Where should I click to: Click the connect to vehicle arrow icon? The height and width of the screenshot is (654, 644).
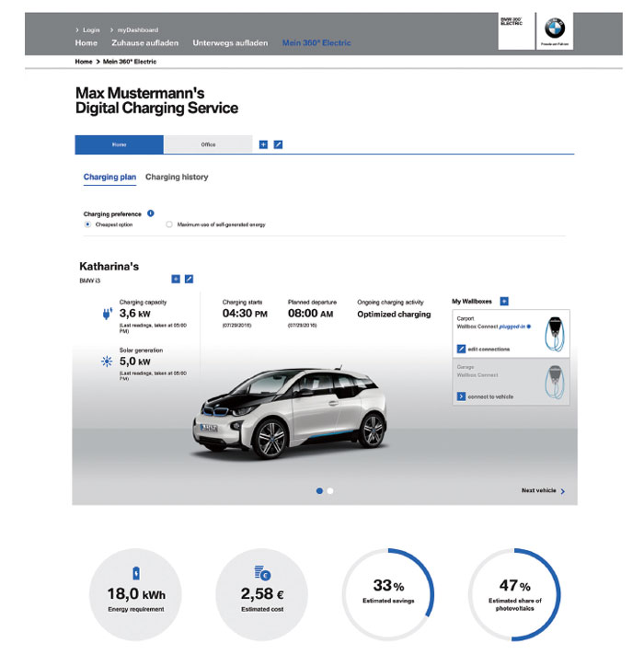tap(461, 396)
